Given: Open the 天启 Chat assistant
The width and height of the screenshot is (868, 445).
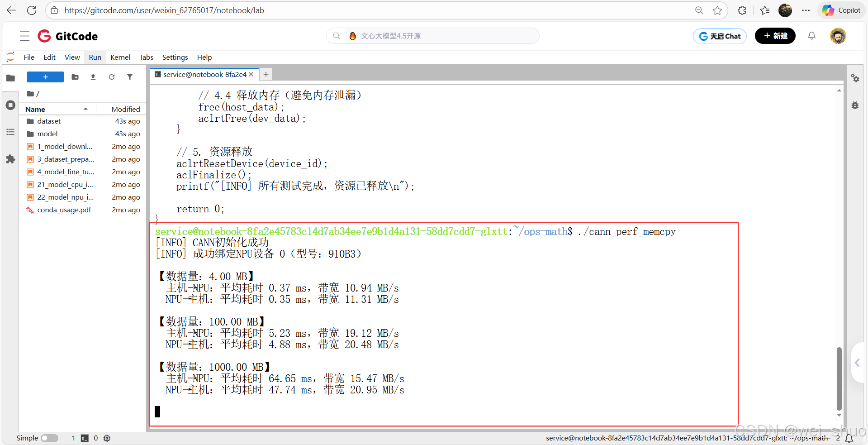Looking at the screenshot, I should click(720, 36).
